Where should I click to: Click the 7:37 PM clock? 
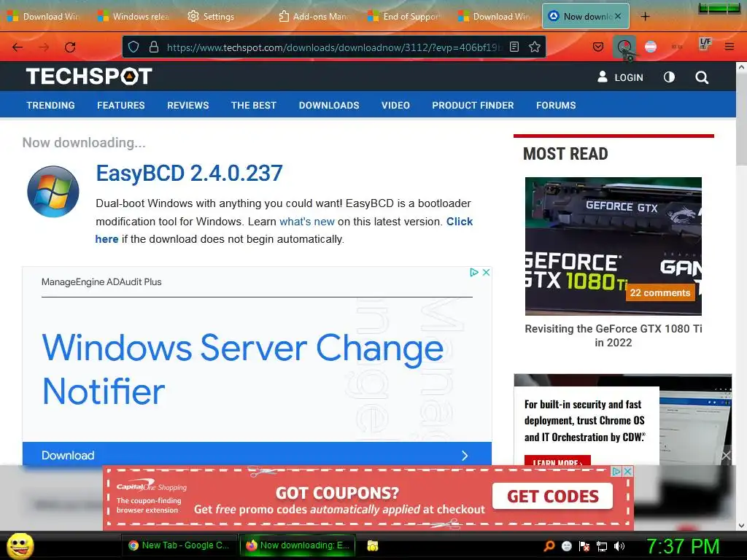pyautogui.click(x=683, y=546)
